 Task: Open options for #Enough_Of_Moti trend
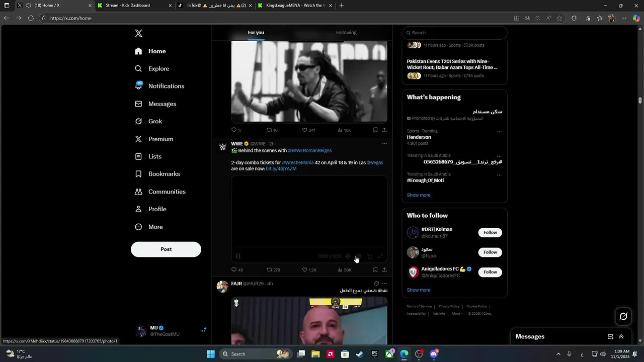tap(499, 175)
